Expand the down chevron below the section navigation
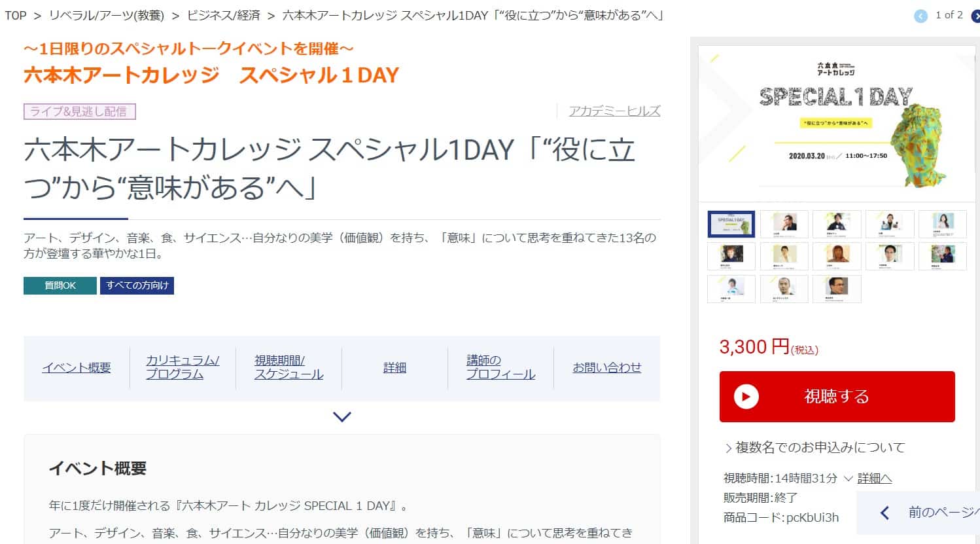Viewport: 980px width, 544px height. pyautogui.click(x=342, y=416)
